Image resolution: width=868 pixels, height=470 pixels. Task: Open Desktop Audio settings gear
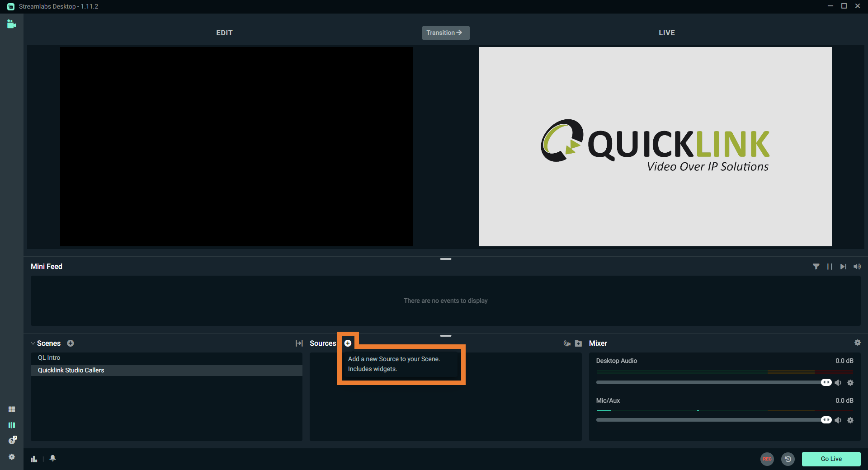[x=850, y=383]
